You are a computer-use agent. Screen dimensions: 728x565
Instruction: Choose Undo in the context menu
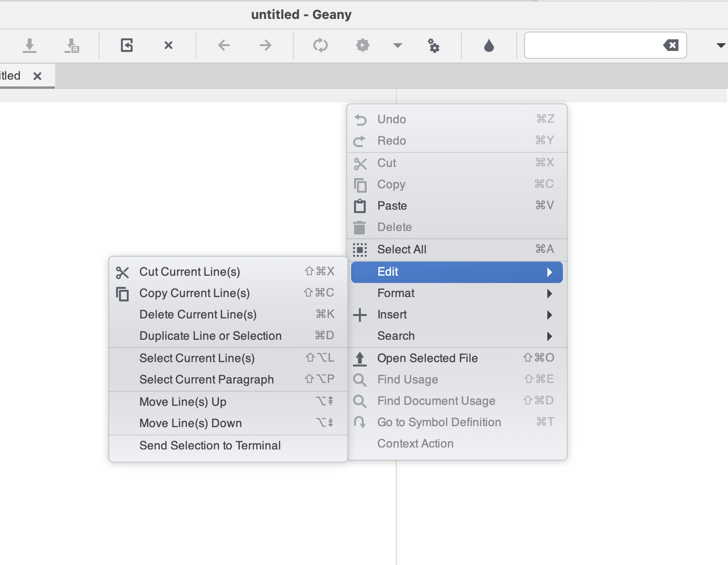click(457, 119)
